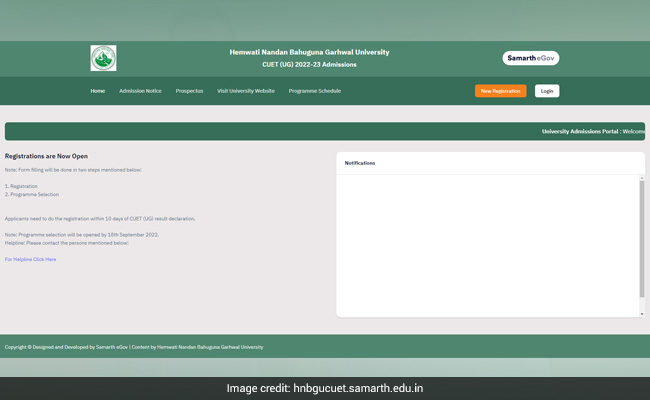Open the Samarth eGov logo badge
The image size is (650, 400).
530,58
